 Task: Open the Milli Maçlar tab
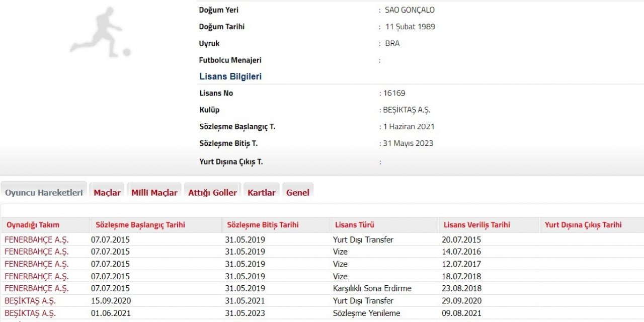click(154, 193)
